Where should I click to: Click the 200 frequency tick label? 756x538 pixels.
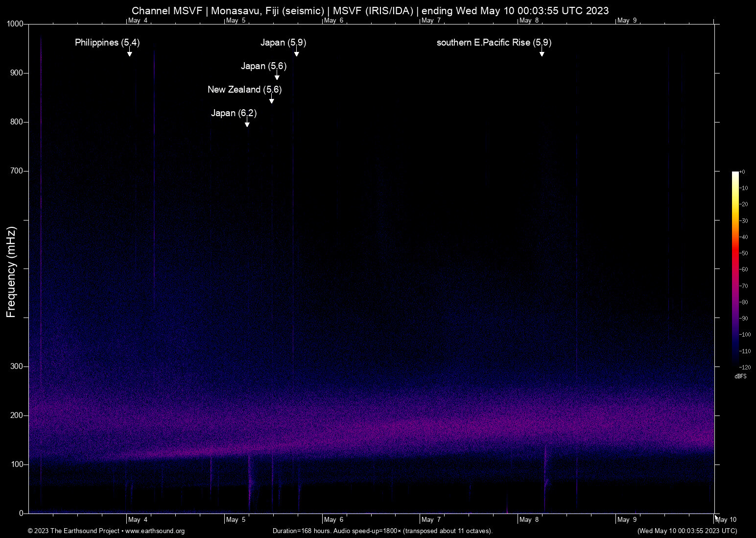click(17, 416)
